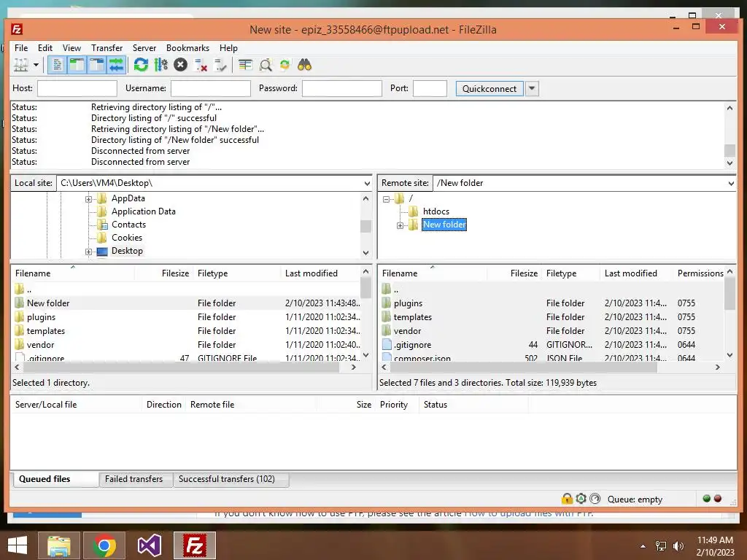This screenshot has height=560, width=747.
Task: Focus the Port input field
Action: click(x=430, y=88)
